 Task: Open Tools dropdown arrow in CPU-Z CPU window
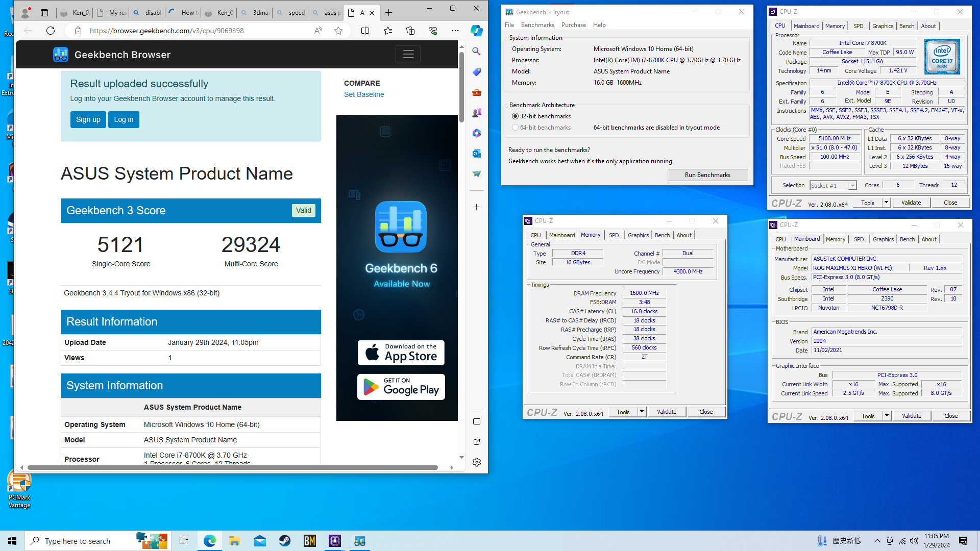[x=887, y=203]
